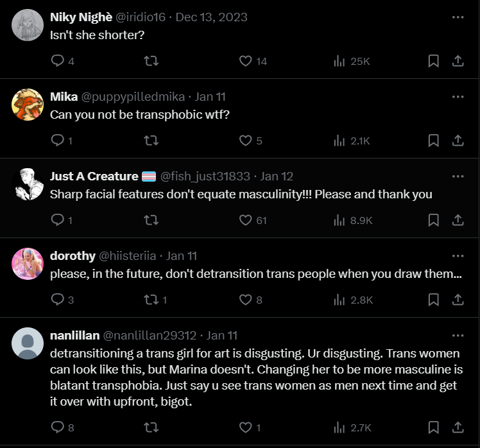Open dorothy's profile name link
Image resolution: width=480 pixels, height=448 pixels.
[73, 256]
